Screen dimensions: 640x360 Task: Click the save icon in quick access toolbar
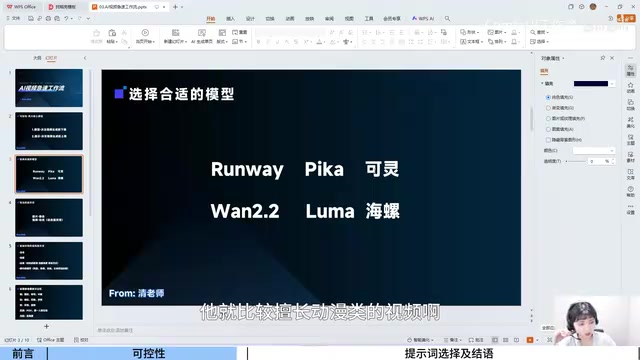pyautogui.click(x=31, y=18)
